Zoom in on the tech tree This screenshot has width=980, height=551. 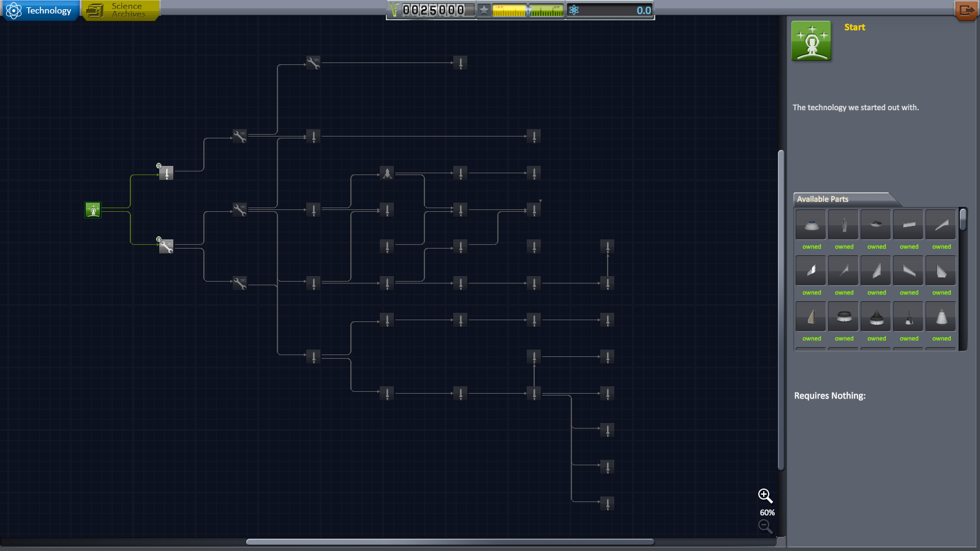pos(765,495)
